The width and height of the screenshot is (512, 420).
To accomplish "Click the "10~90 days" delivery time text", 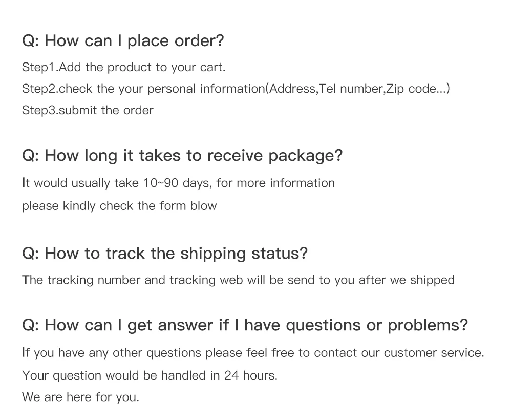I will click(x=177, y=183).
